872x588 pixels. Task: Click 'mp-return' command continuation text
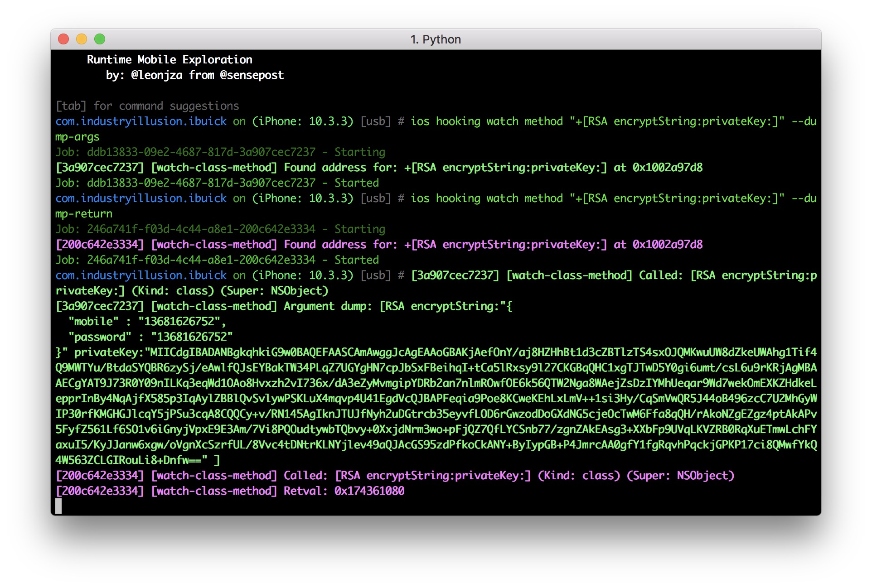pos(84,214)
